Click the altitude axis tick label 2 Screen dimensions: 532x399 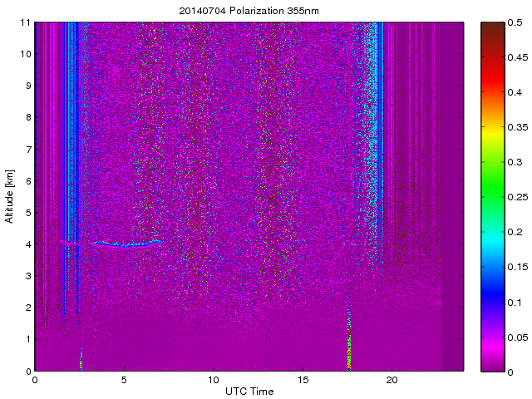(27, 308)
